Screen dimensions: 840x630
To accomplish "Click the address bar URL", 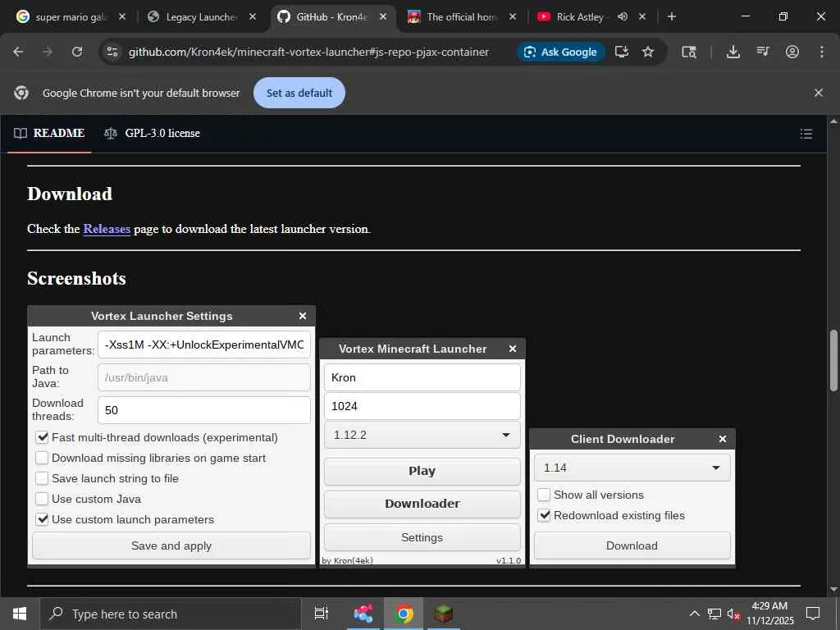I will coord(308,52).
